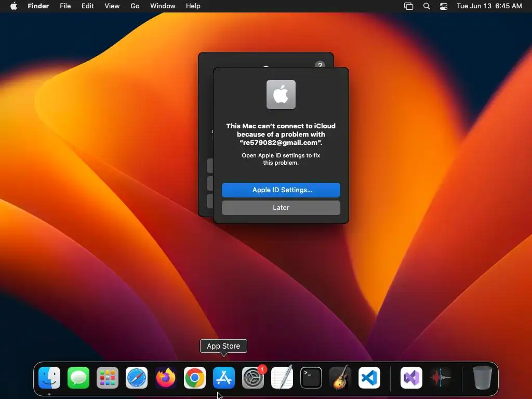Click the App Store tooltip label
532x399 pixels.
coord(223,346)
